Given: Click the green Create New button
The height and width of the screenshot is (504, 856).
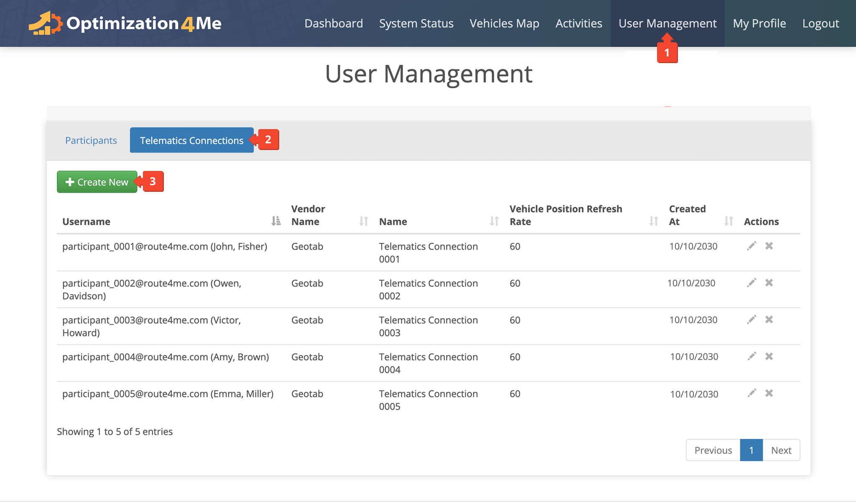Looking at the screenshot, I should 97,182.
